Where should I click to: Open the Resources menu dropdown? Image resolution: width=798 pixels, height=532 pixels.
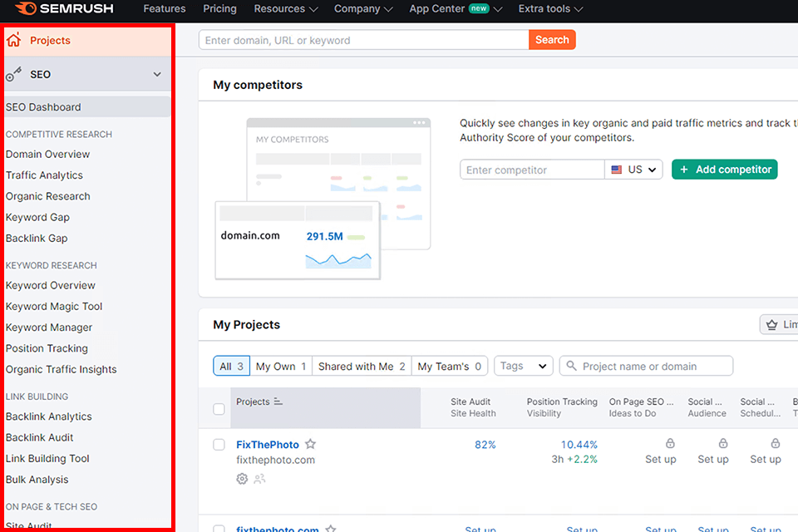(x=286, y=8)
